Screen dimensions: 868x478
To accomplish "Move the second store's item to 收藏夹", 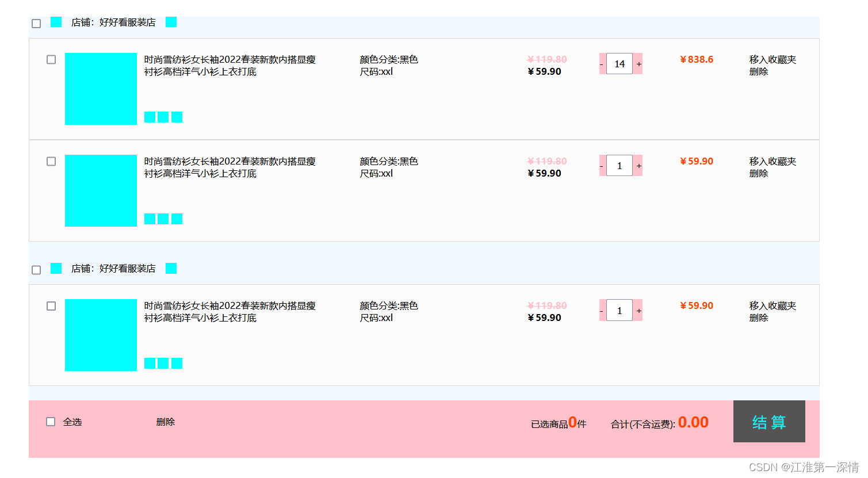I will click(773, 305).
